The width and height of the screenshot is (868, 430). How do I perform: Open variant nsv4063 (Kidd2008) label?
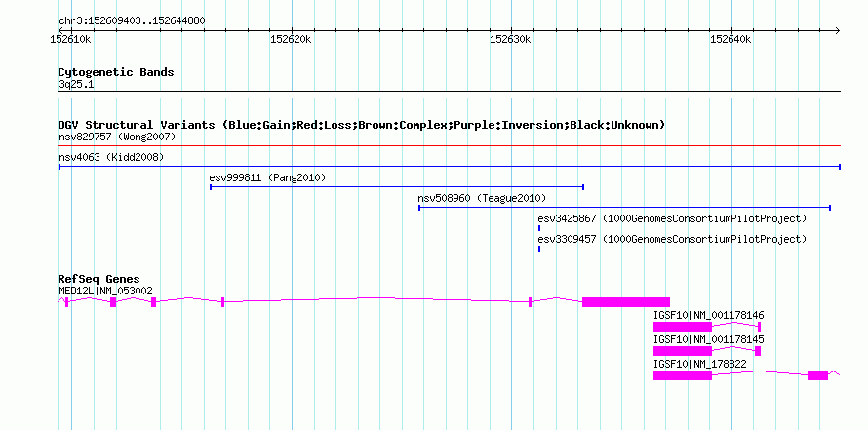tap(111, 157)
